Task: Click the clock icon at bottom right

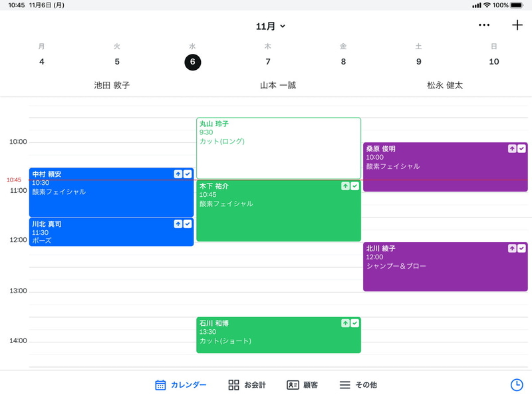Action: 517,385
